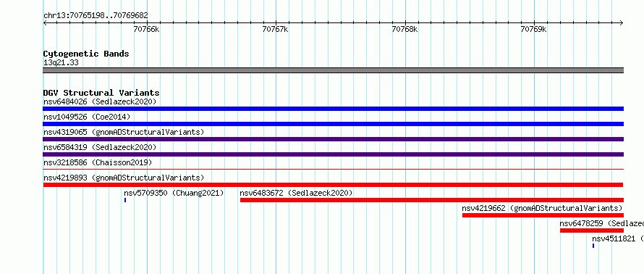Open the nsv6483672 (Sedlazeck2020) label

(x=296, y=193)
